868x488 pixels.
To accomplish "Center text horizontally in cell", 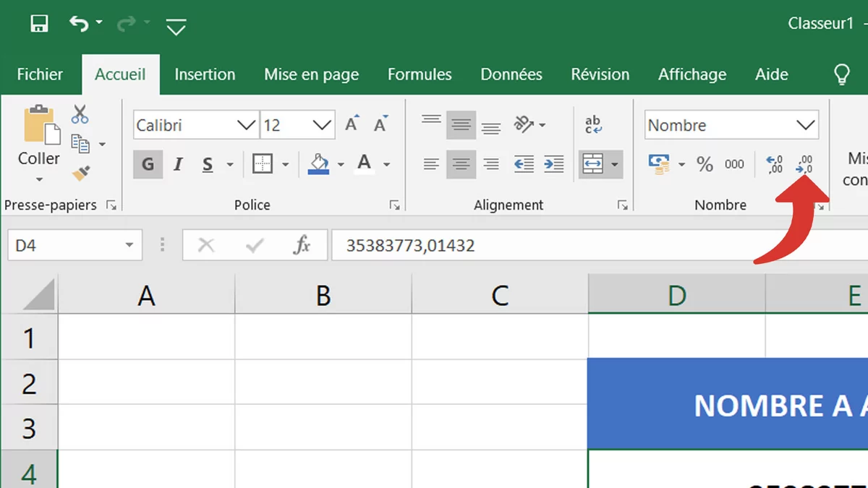I will tap(461, 164).
